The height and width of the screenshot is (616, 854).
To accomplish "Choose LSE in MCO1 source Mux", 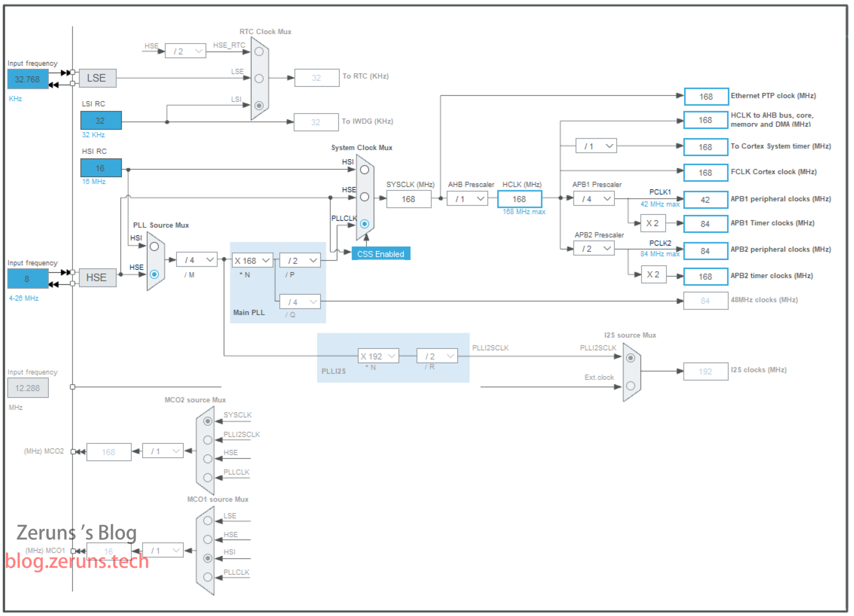I will [x=208, y=521].
